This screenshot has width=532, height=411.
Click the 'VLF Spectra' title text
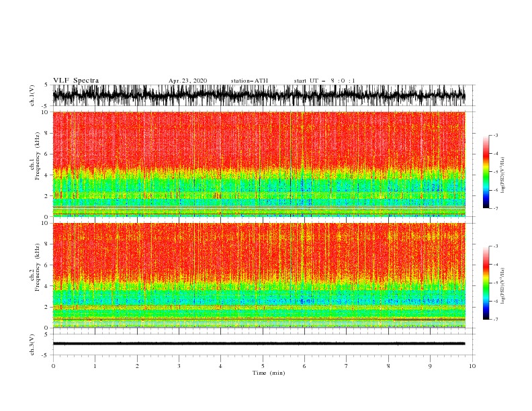(76, 81)
